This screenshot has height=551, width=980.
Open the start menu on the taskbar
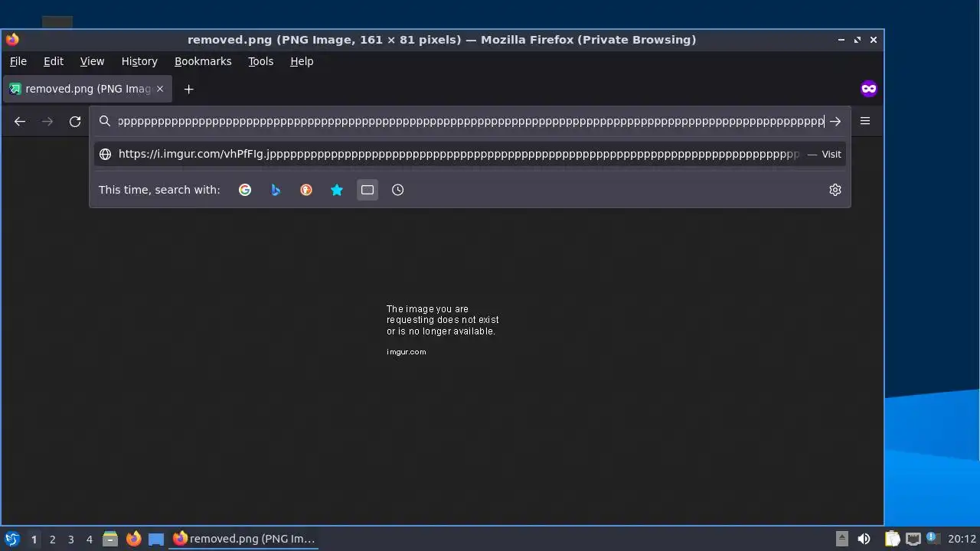(11, 539)
